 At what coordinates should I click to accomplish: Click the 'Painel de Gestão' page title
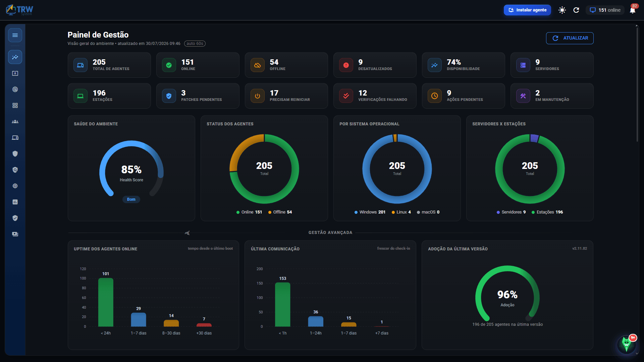[98, 35]
